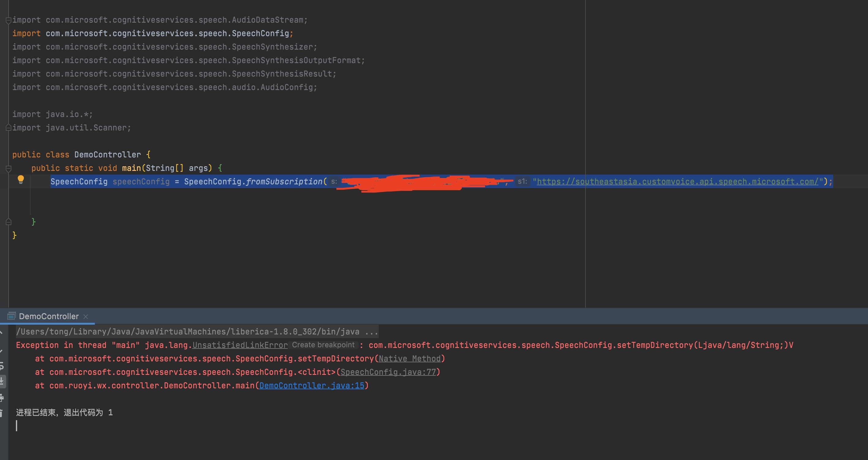Close the DemoController run tab

pyautogui.click(x=86, y=316)
